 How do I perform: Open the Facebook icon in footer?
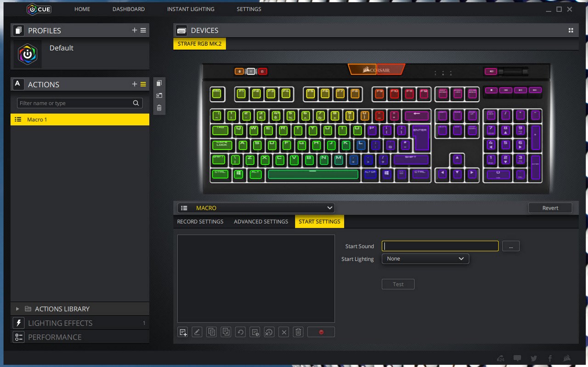pos(550,358)
